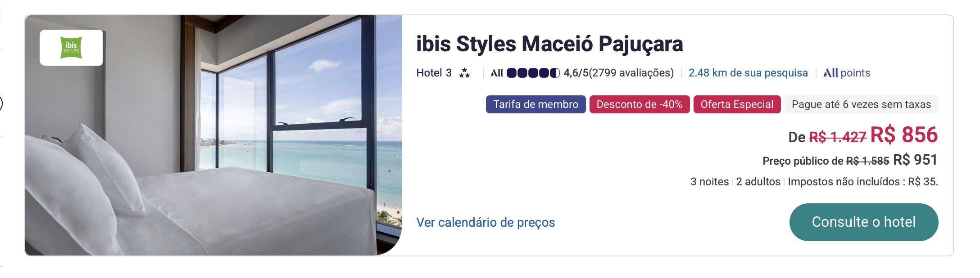Image resolution: width=980 pixels, height=278 pixels.
Task: Click the ibis Styles logo badge
Action: pos(71,48)
